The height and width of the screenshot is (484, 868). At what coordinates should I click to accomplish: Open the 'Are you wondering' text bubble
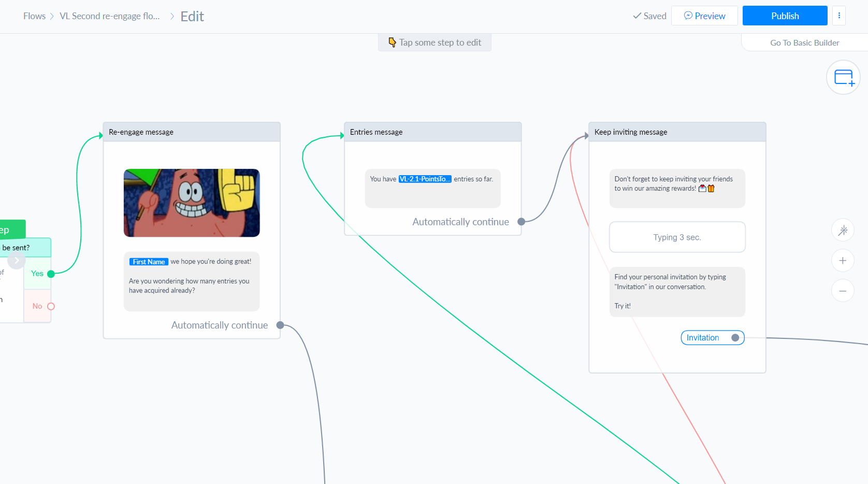(x=192, y=281)
